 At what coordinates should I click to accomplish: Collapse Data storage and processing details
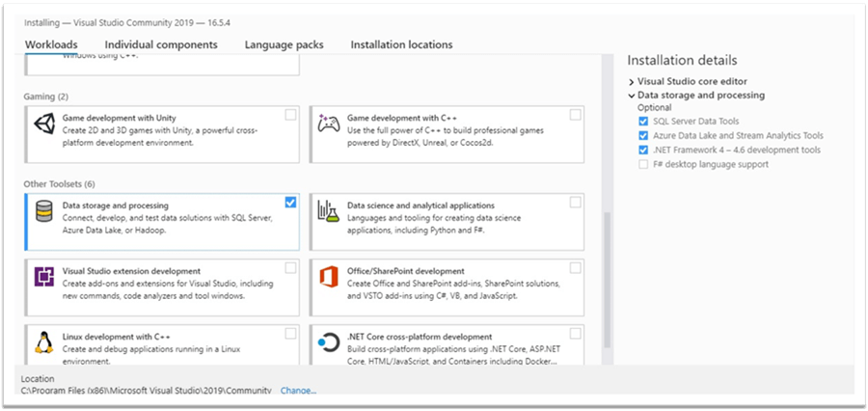632,96
